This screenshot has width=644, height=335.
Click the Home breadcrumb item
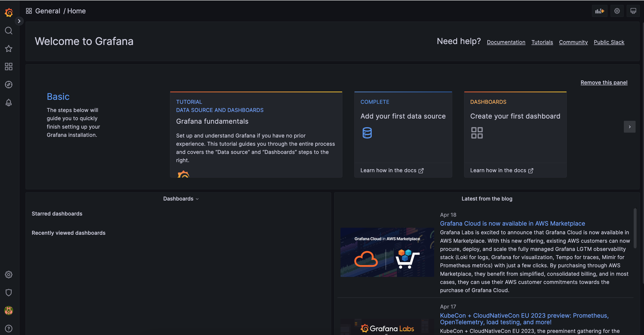click(x=76, y=11)
